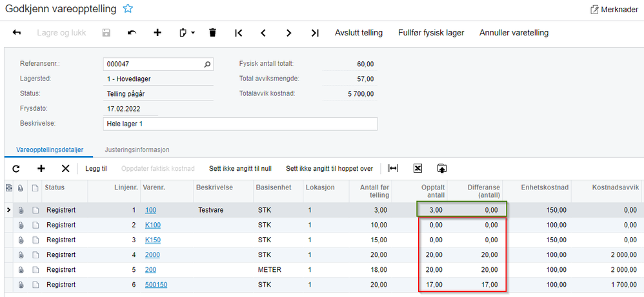Go to first record icon

click(x=239, y=33)
